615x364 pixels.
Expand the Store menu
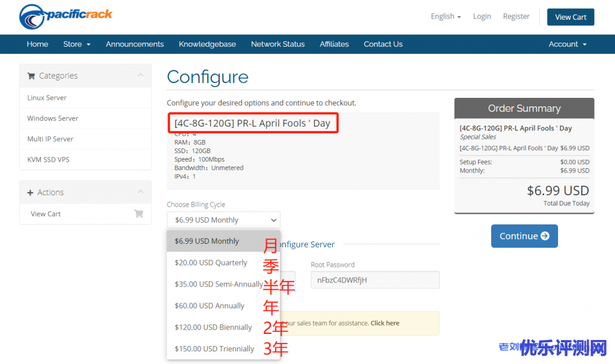[76, 44]
